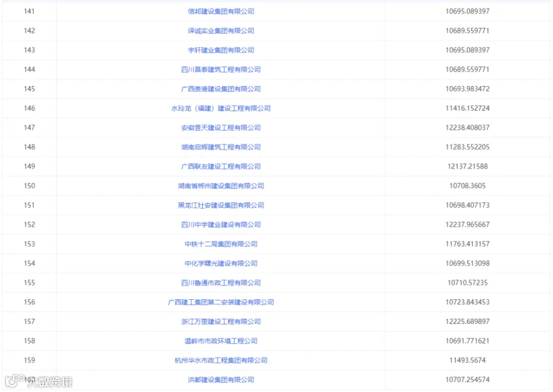553x392 pixels.
Task: Open the 宇轩建业集团有限公司 link
Action: [221, 50]
